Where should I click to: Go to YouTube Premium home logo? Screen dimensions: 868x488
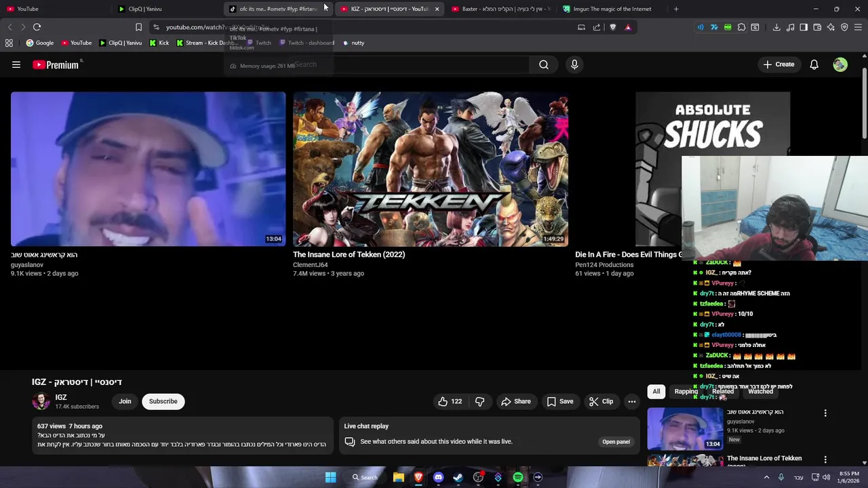[x=57, y=64]
